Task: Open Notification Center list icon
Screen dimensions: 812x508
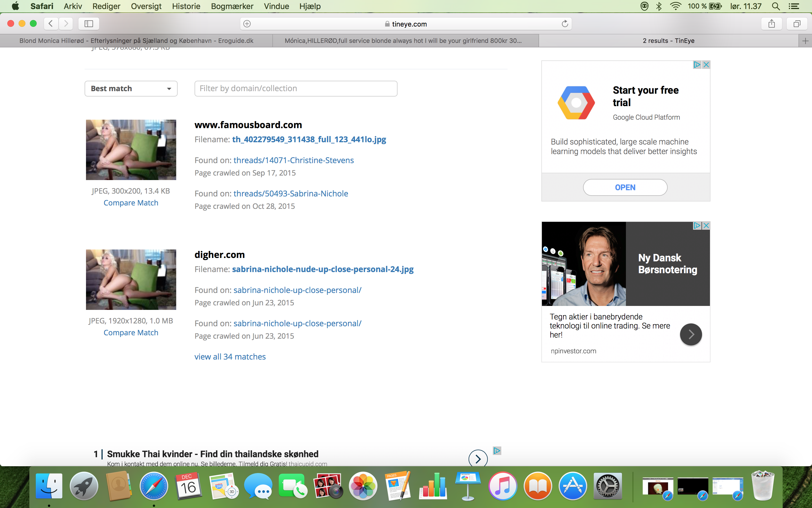Action: tap(794, 6)
